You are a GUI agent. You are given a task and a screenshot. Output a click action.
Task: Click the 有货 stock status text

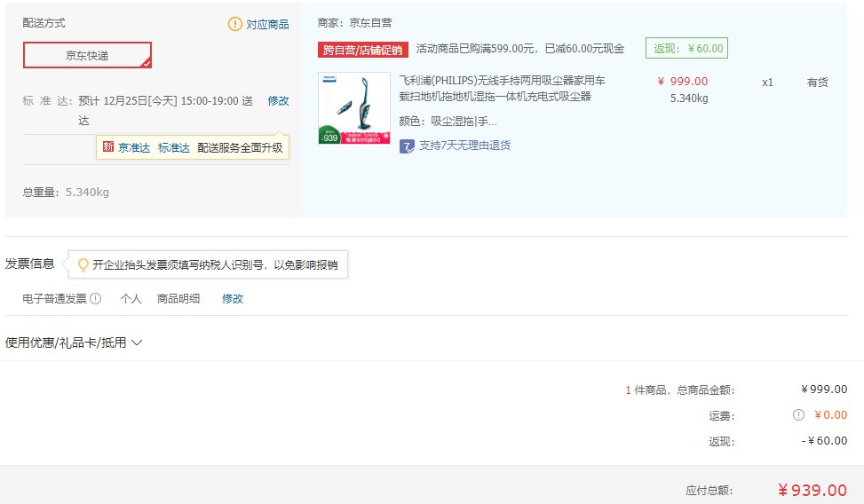818,82
